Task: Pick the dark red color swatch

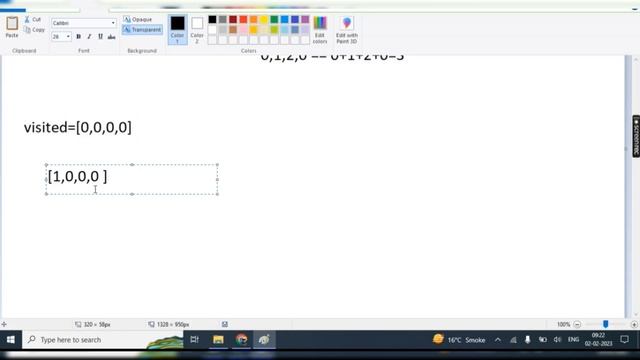Action: click(233, 19)
